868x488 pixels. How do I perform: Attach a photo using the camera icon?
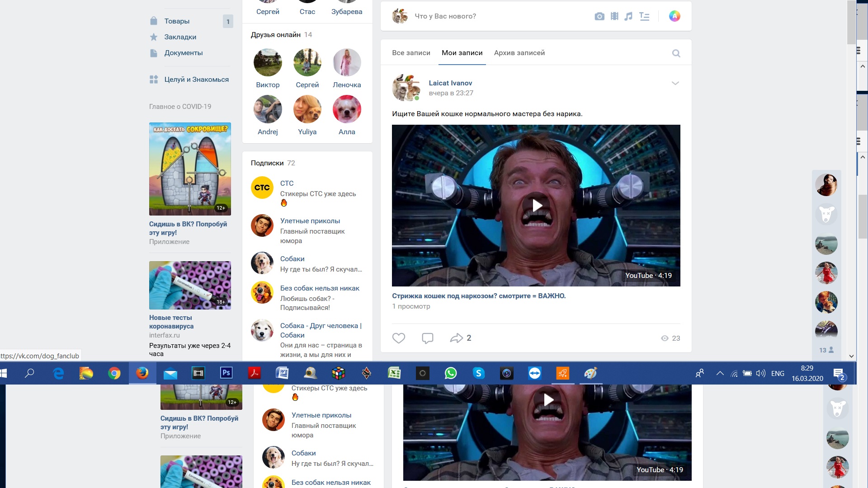pyautogui.click(x=599, y=16)
